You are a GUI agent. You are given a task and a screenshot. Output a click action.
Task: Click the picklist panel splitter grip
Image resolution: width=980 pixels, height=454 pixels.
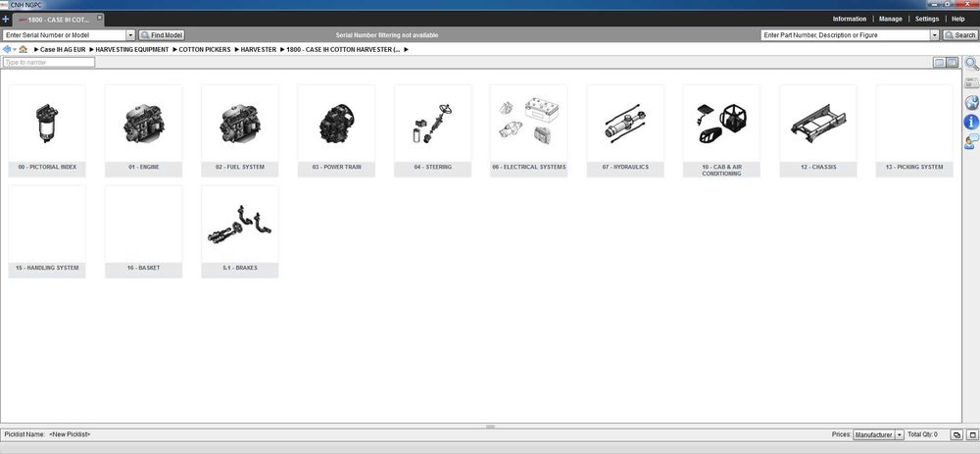490,427
